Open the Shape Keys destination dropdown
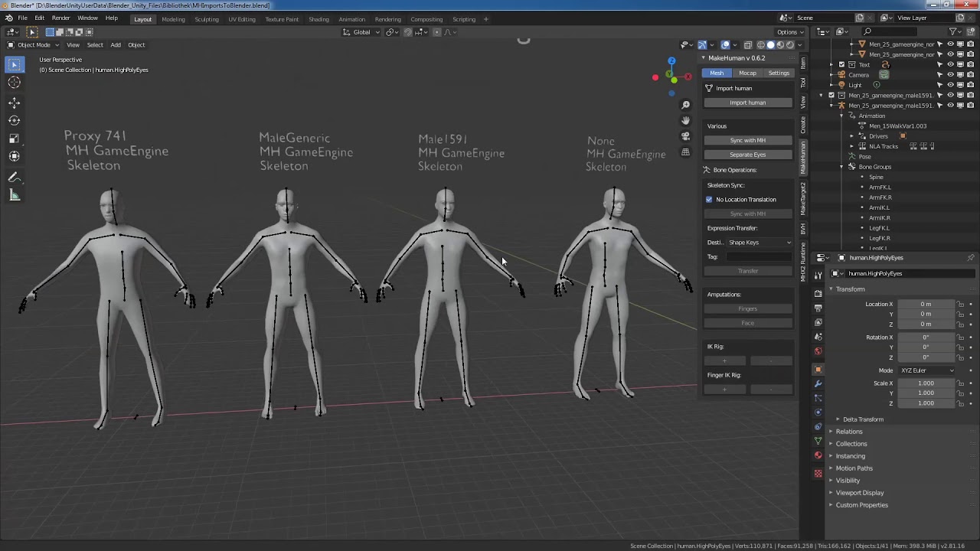This screenshot has height=551, width=980. pyautogui.click(x=759, y=243)
